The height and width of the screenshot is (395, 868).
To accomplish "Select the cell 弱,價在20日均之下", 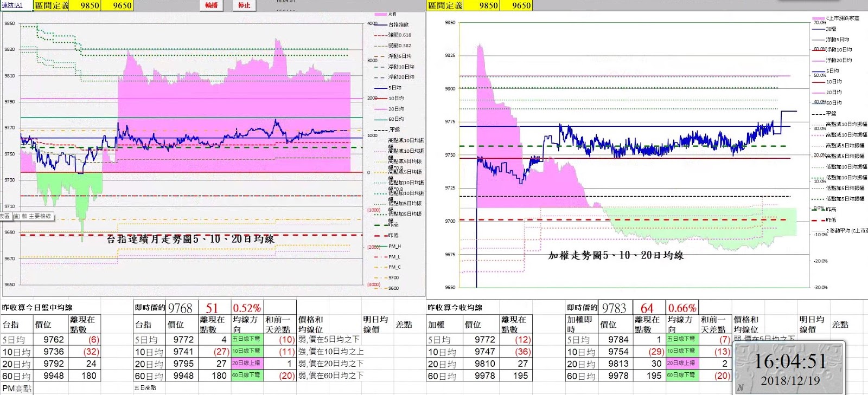I will [x=331, y=364].
